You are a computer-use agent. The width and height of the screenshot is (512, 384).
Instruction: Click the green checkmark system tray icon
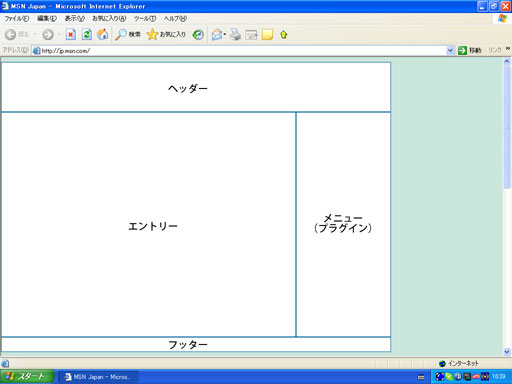(449, 377)
